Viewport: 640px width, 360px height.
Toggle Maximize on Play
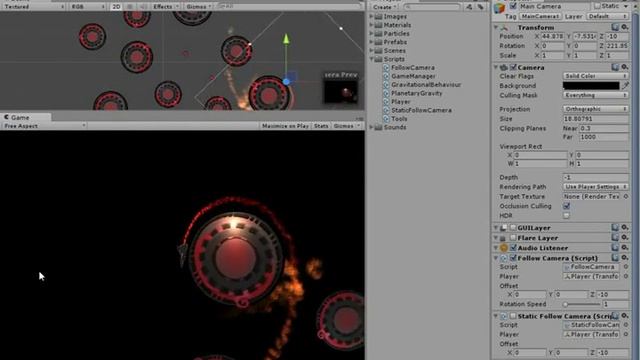click(x=285, y=126)
